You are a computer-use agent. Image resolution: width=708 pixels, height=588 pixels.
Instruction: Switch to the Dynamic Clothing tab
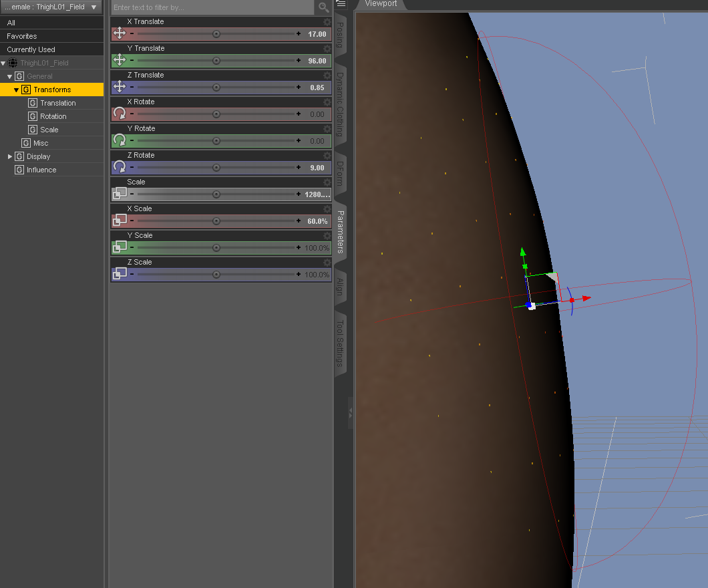tap(341, 104)
